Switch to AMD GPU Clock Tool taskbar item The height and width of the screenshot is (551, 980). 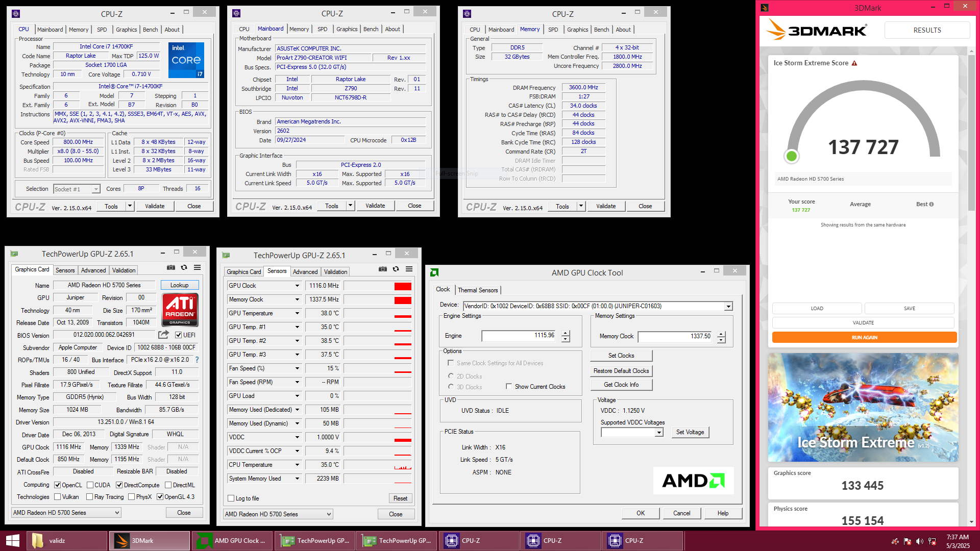(232, 541)
